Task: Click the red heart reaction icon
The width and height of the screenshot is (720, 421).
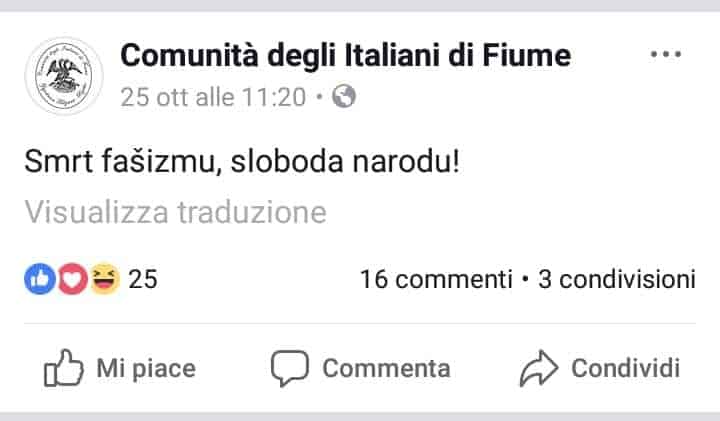Action: (x=72, y=279)
